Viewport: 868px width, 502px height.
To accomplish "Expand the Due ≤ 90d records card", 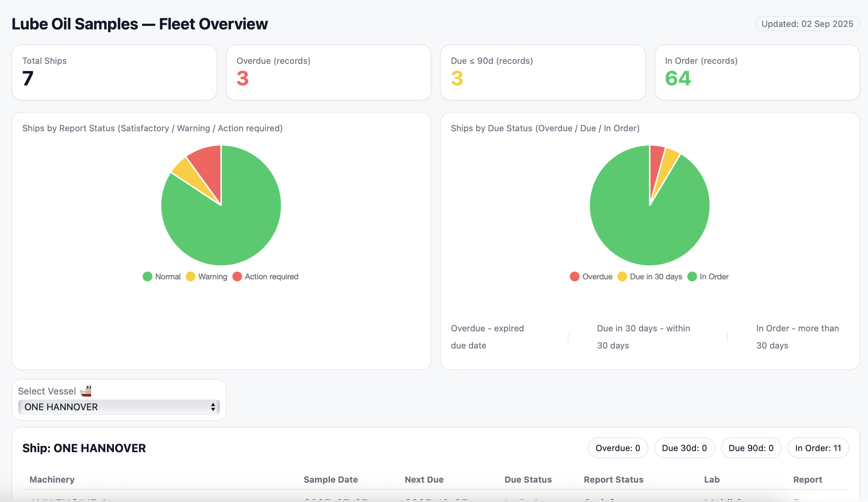I will [x=543, y=72].
